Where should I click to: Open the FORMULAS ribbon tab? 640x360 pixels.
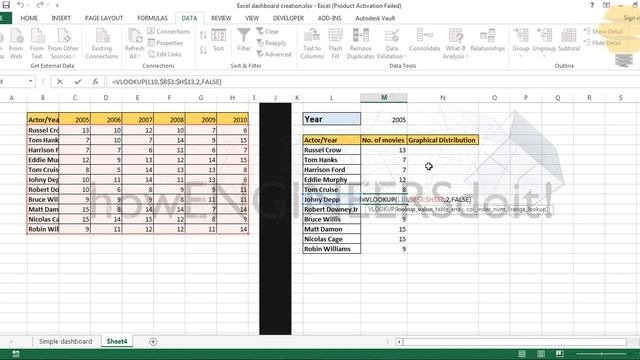click(152, 18)
